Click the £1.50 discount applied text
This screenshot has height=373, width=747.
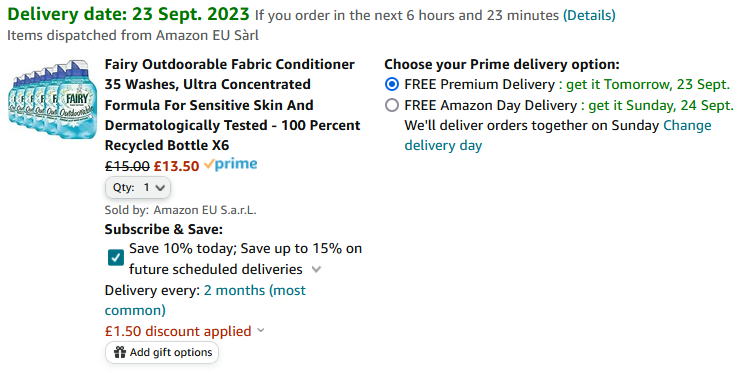click(178, 331)
